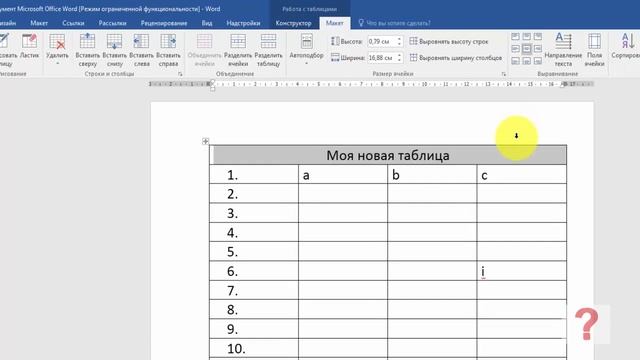
Task: Switch to the Ссылки tab
Action: pyautogui.click(x=73, y=23)
